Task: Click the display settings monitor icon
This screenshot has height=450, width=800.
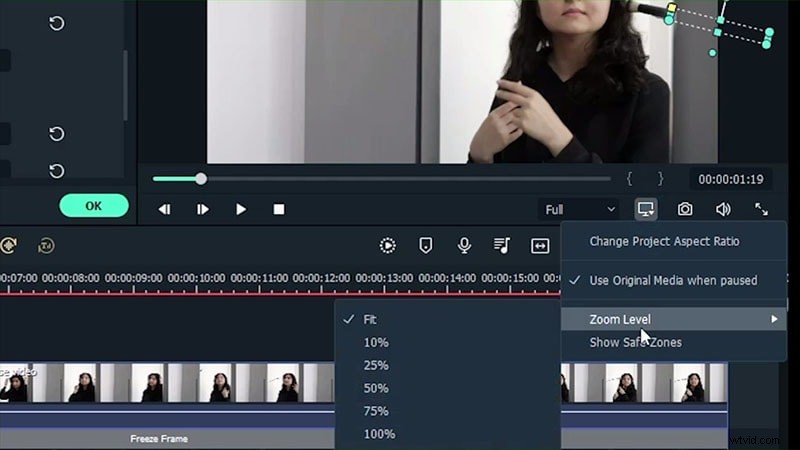Action: pos(646,209)
